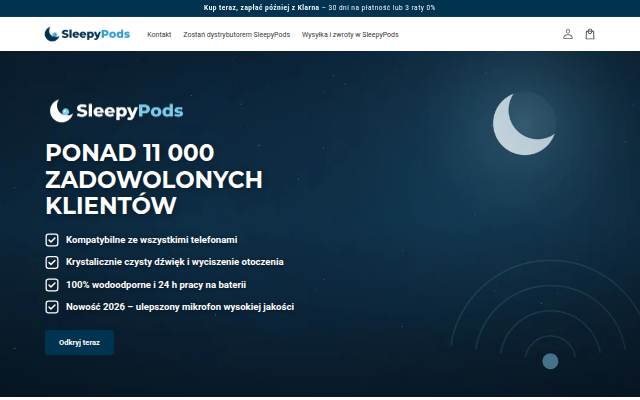The height and width of the screenshot is (400, 640).
Task: Click text Kompatybilne ze wszystkimi telefonami
Action: 151,240
